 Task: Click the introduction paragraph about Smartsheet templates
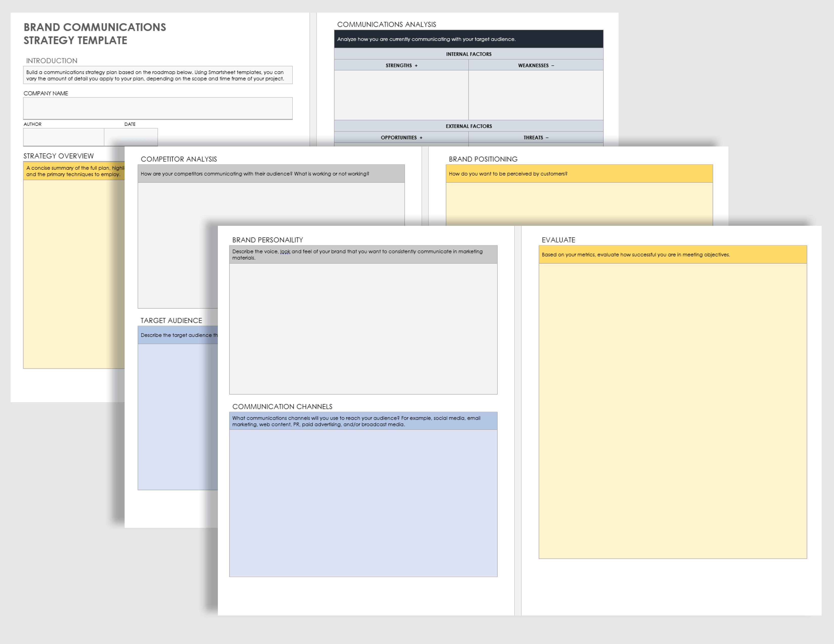(x=158, y=75)
